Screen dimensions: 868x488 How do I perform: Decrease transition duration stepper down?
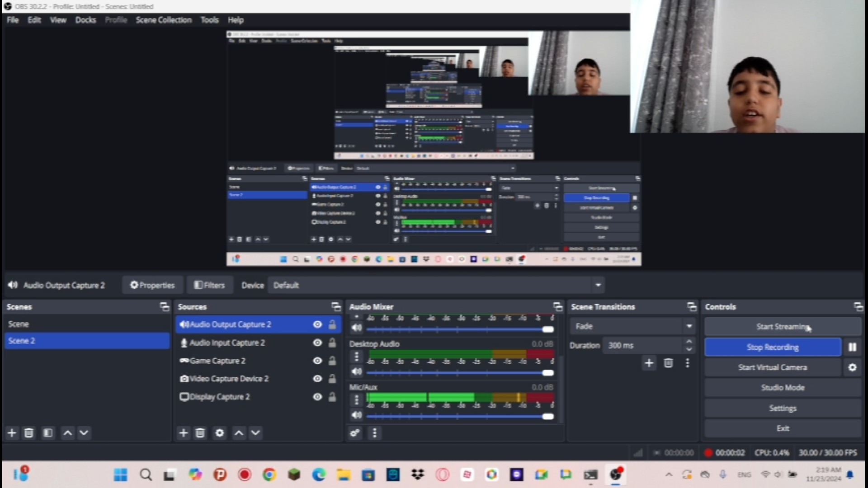coord(689,349)
